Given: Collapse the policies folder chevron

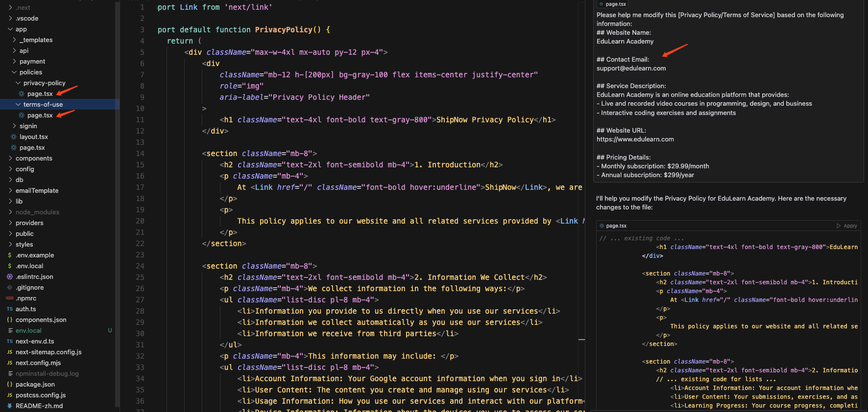Looking at the screenshot, I should (14, 72).
